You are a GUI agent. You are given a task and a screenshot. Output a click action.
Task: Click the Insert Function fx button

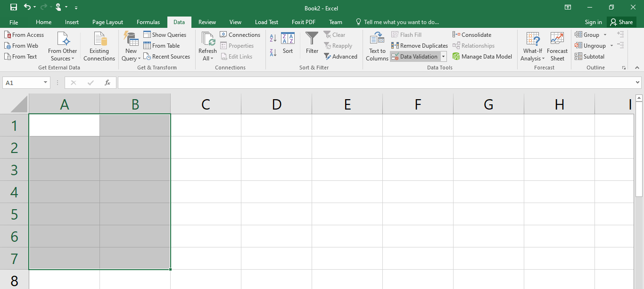(107, 83)
